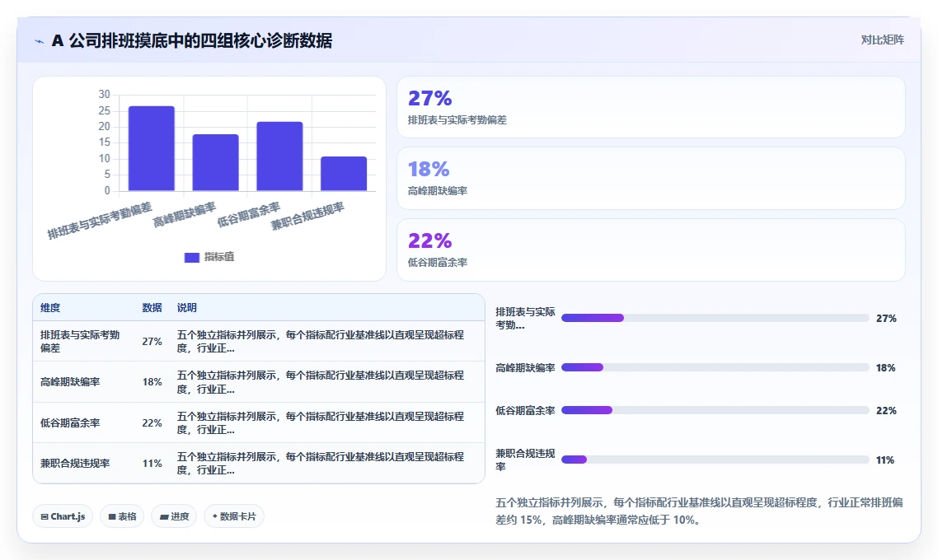
Task: Click the 兼职合规违规率 progress row label
Action: [x=525, y=460]
